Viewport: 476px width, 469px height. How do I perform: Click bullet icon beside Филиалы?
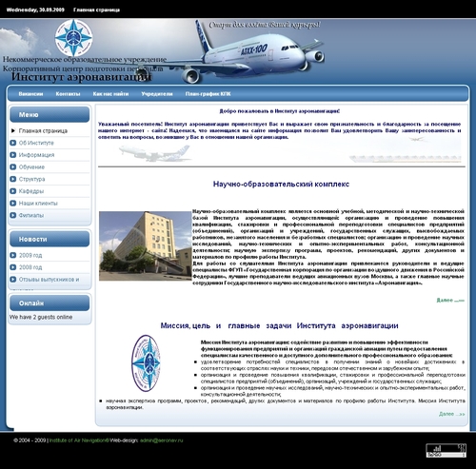[x=13, y=215]
